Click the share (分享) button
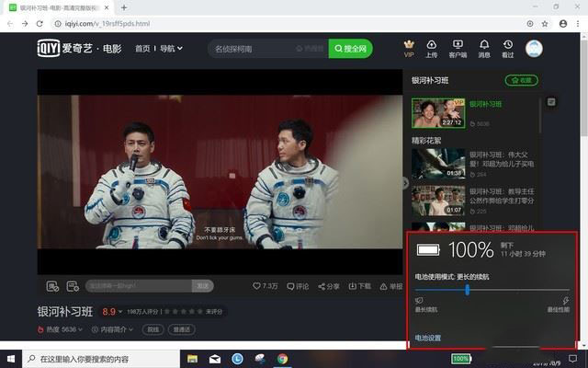The width and height of the screenshot is (588, 368). [329, 286]
